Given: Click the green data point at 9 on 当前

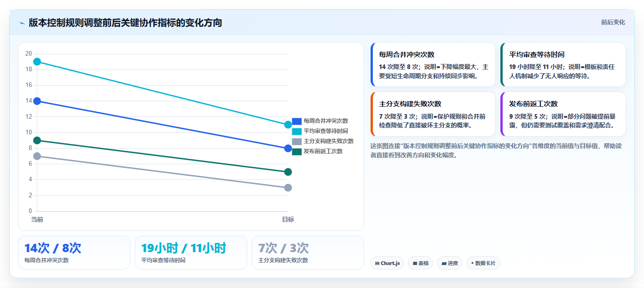Looking at the screenshot, I should (37, 140).
